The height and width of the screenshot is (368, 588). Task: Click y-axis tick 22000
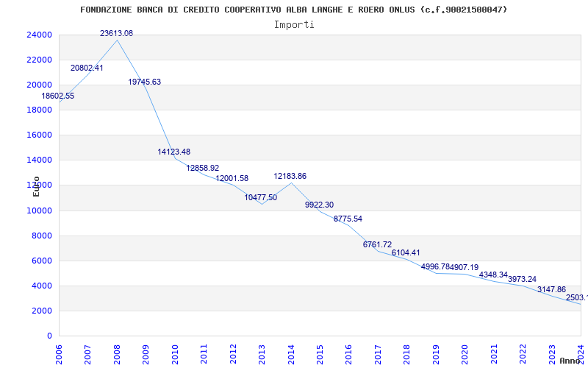click(x=39, y=60)
